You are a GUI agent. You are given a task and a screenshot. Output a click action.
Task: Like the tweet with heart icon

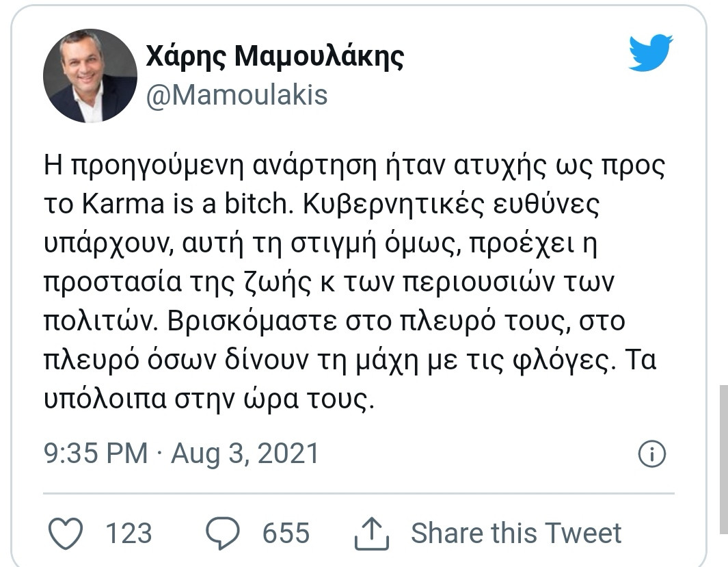coord(66,533)
